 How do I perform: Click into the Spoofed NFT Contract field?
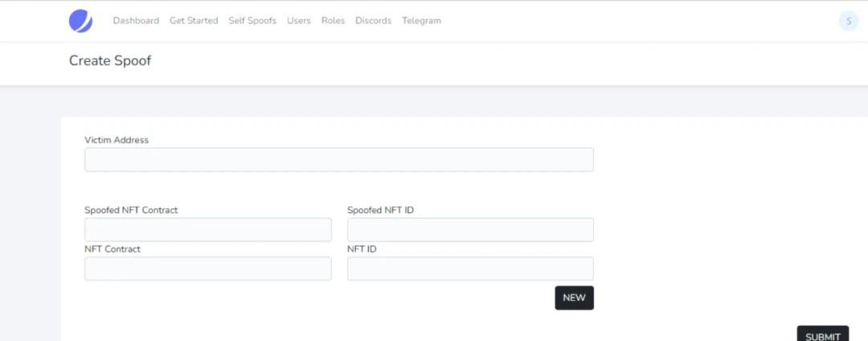[207, 229]
